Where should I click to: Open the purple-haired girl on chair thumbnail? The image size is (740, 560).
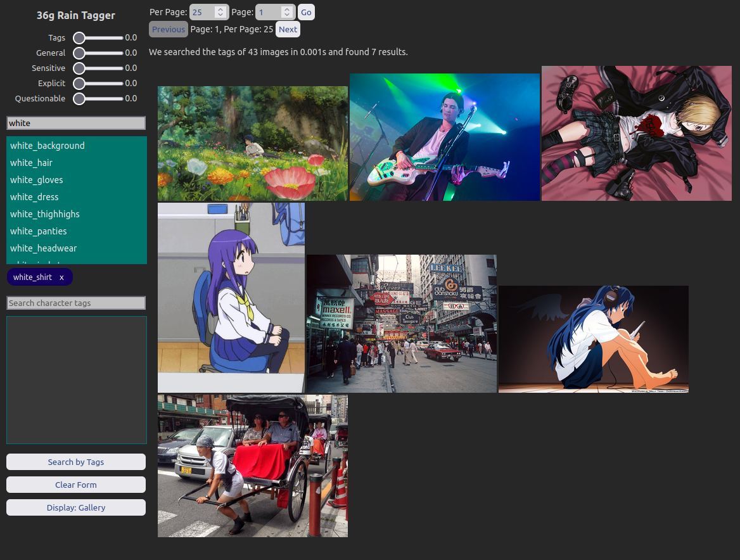tap(231, 298)
